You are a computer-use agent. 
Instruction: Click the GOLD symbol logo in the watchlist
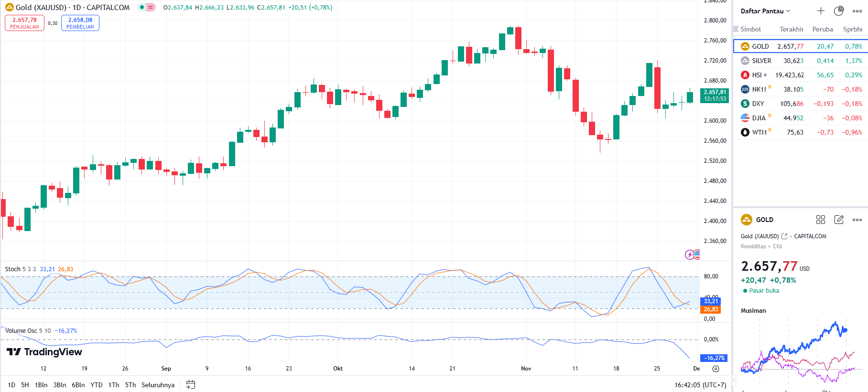[745, 46]
